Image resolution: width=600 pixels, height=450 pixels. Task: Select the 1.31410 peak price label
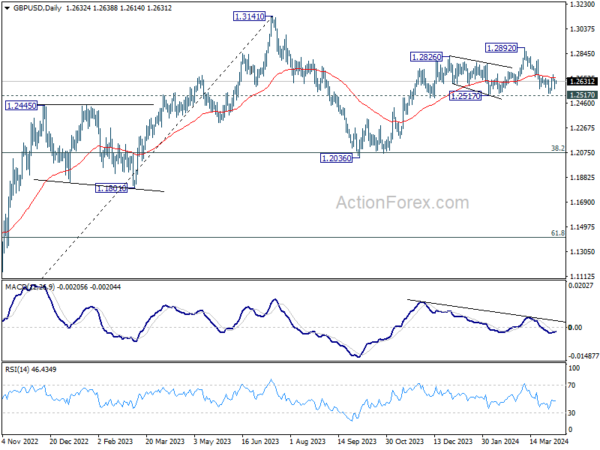point(249,16)
